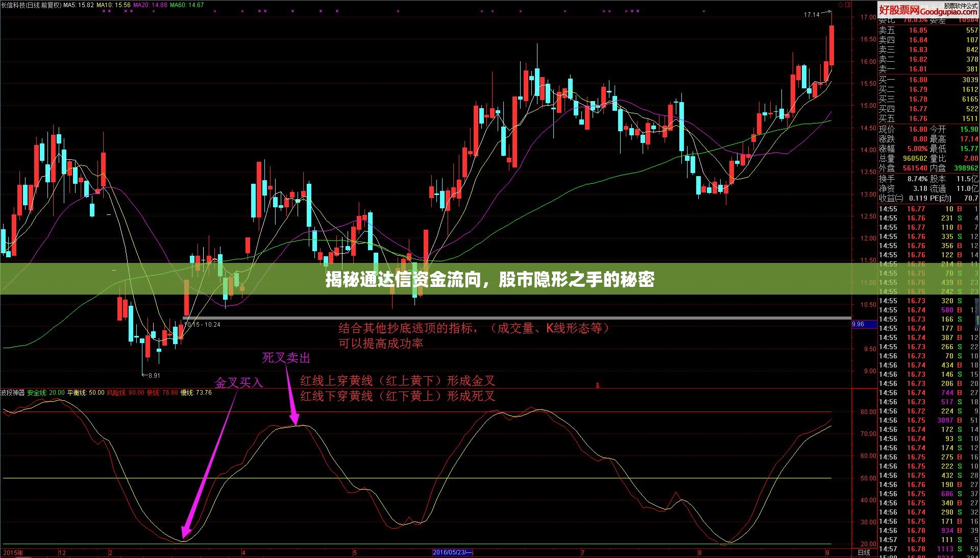The width and height of the screenshot is (980, 558).
Task: Click the 今开 15.90 value
Action: tap(969, 130)
